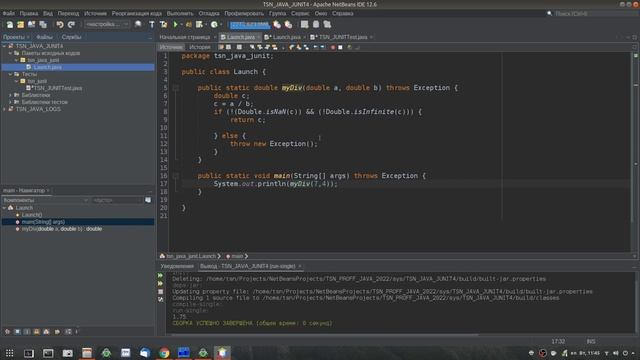This screenshot has height=360, width=640.
Task: Click the garbage collection icon beside memory bar
Action: point(277,24)
